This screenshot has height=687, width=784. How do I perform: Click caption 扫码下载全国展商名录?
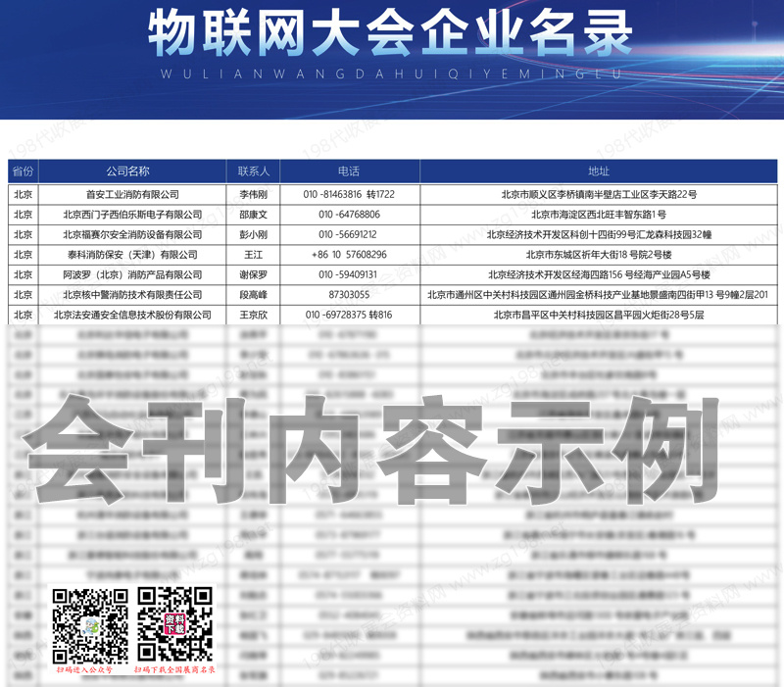coord(174,669)
